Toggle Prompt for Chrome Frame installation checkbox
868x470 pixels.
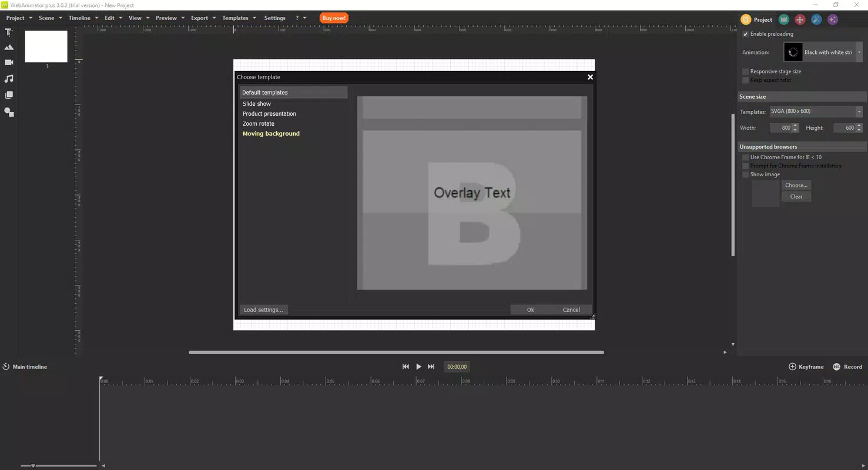746,166
